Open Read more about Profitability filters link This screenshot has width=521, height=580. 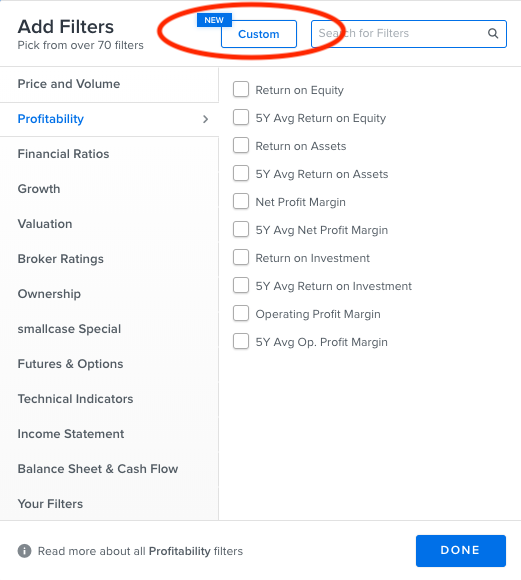pyautogui.click(x=140, y=551)
